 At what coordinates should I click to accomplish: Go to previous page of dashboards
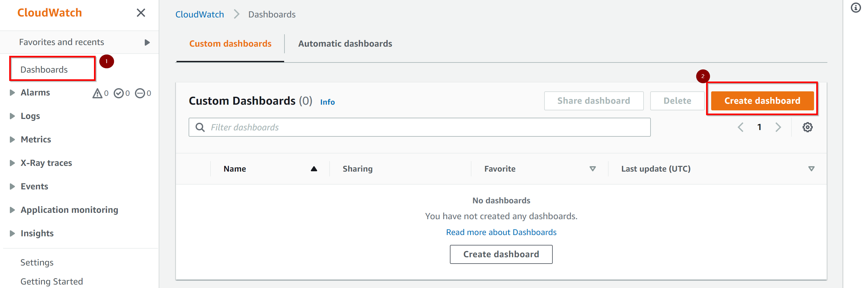pos(740,127)
